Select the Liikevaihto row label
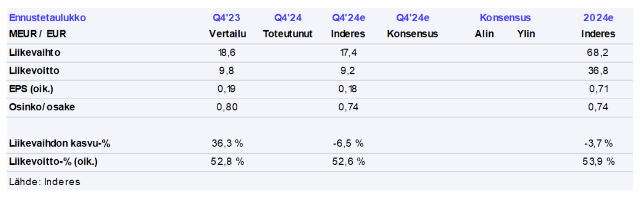 (x=35, y=53)
